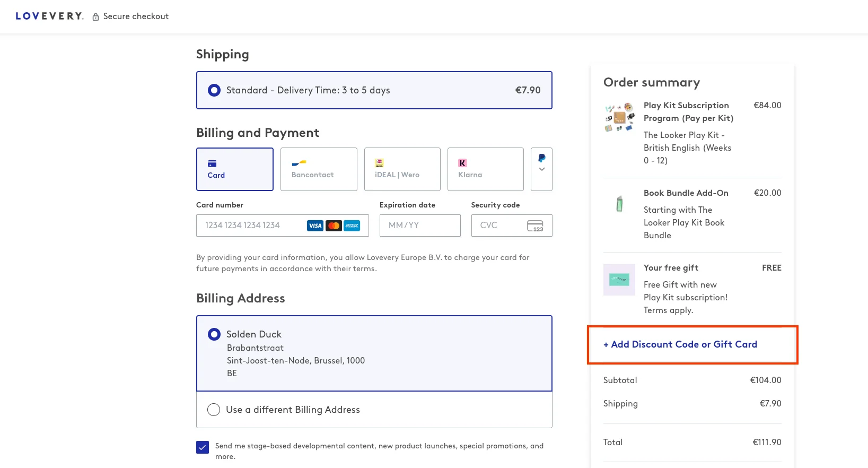Image resolution: width=868 pixels, height=468 pixels.
Task: Expand more payment methods chevron
Action: (541, 169)
